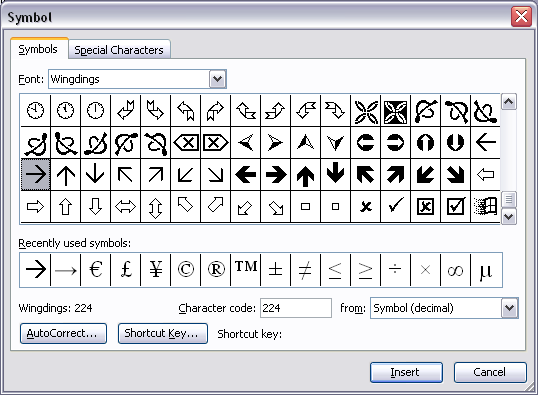Click the Insert button
The image size is (538, 395).
pyautogui.click(x=406, y=372)
